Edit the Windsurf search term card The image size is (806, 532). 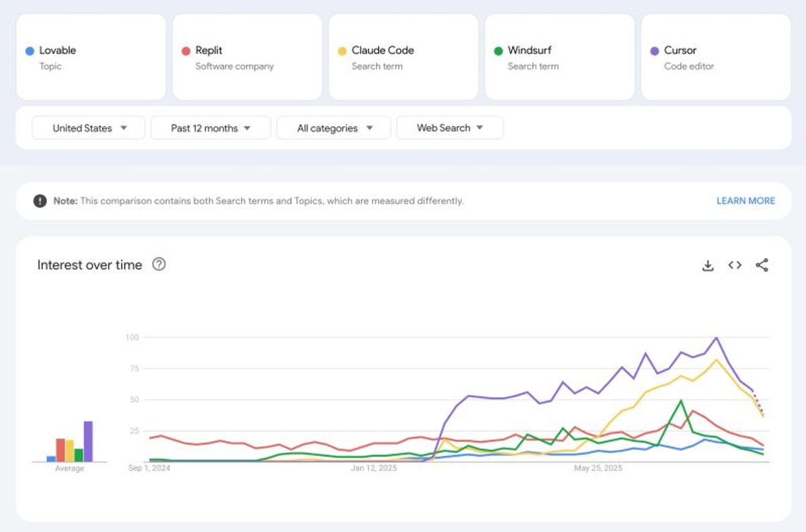pos(559,57)
